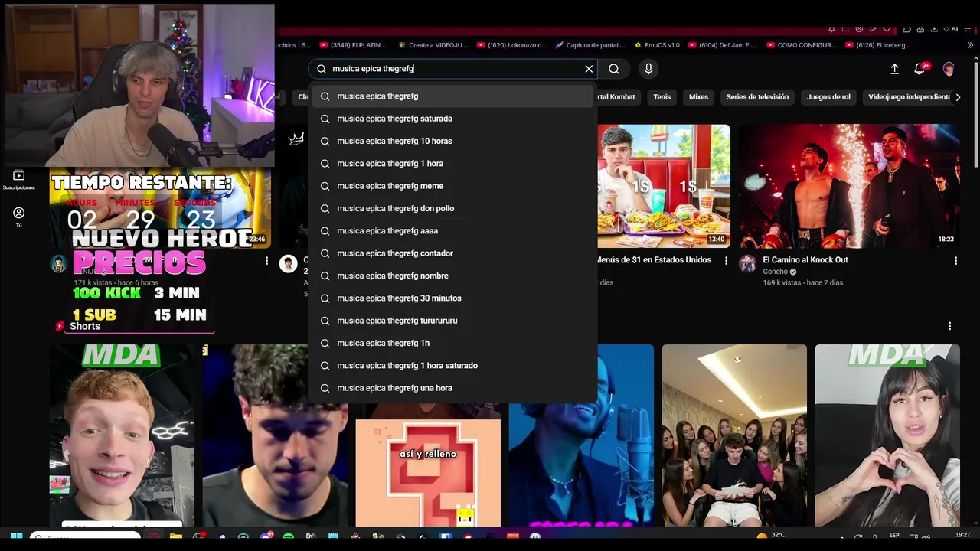Open channel avatar beside the 171 k vistas video
Viewport: 980px width, 551px height.
coord(59,264)
